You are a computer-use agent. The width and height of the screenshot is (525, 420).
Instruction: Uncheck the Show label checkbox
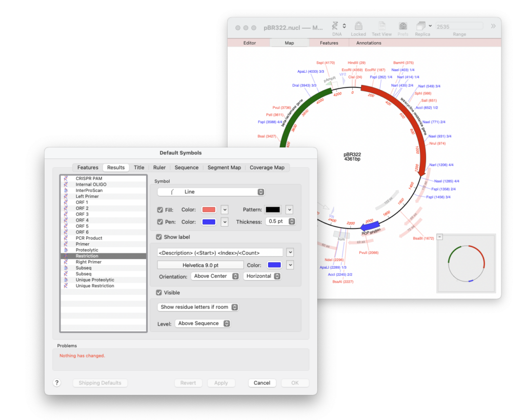coord(159,237)
